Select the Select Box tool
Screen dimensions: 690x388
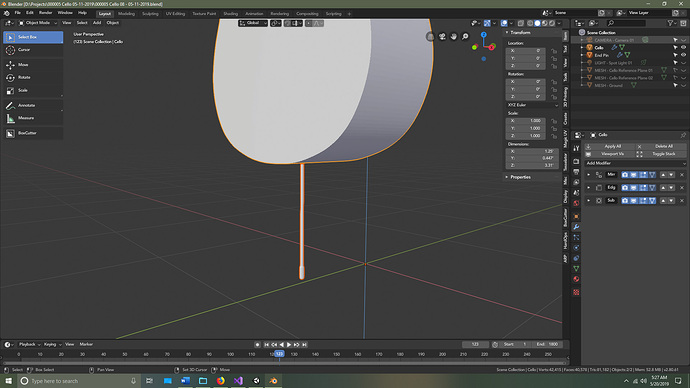[33, 37]
